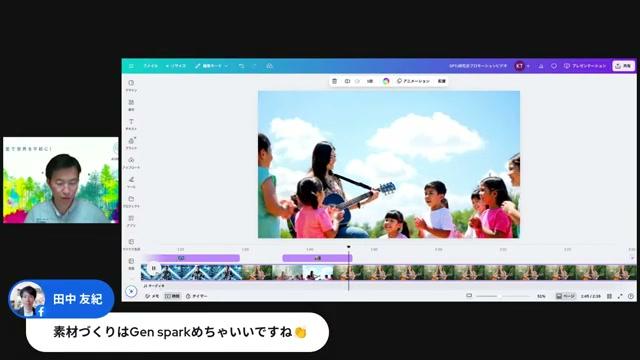Open the メモ (Notes) option in the bottom bar
The image size is (640, 360).
click(x=152, y=296)
